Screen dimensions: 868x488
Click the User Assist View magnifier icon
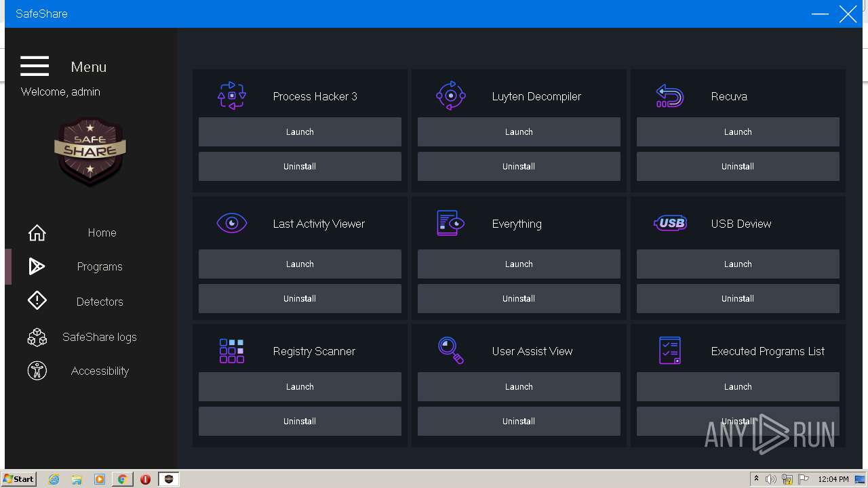point(451,350)
